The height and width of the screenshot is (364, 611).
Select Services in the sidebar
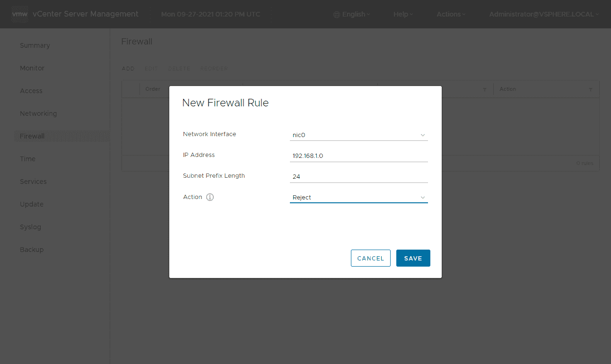click(33, 182)
